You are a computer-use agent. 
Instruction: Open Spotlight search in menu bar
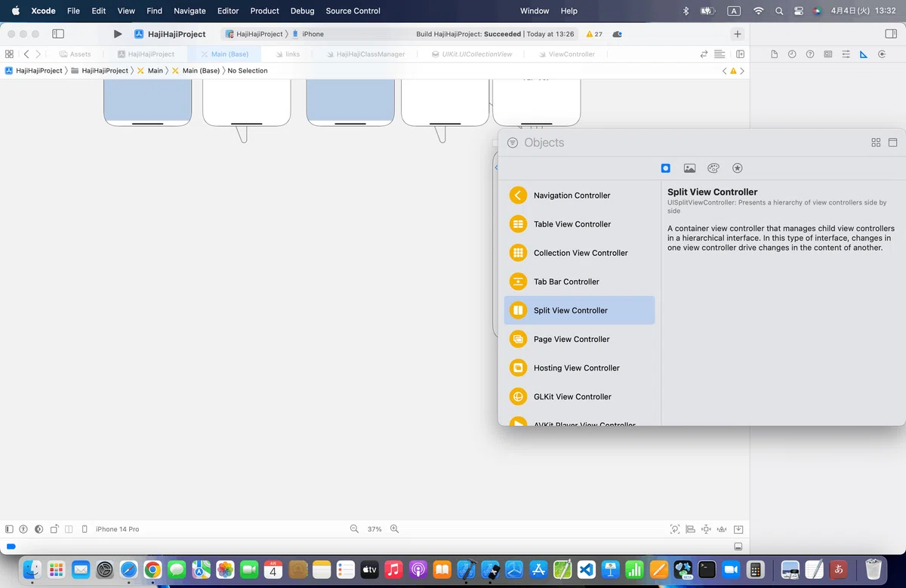tap(778, 11)
